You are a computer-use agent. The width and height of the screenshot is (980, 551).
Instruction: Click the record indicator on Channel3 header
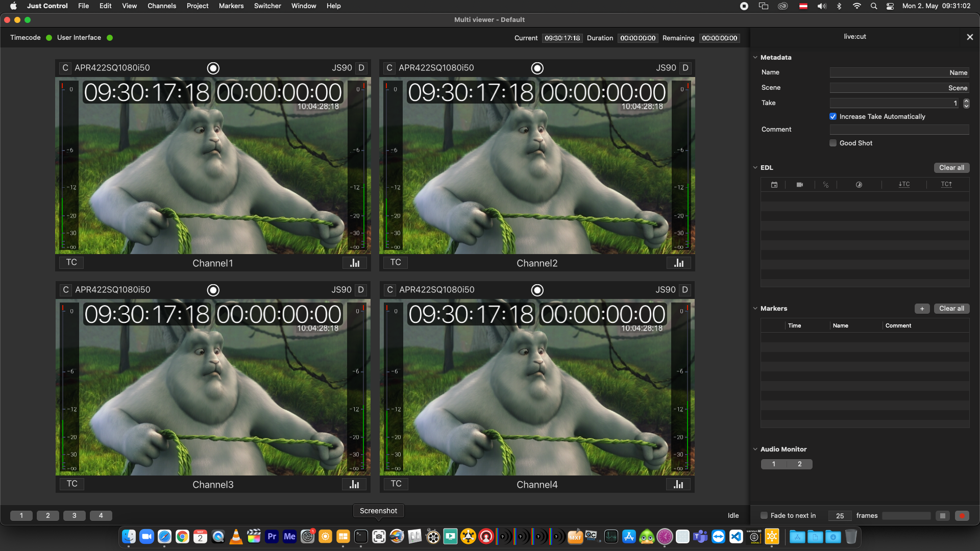click(x=213, y=290)
